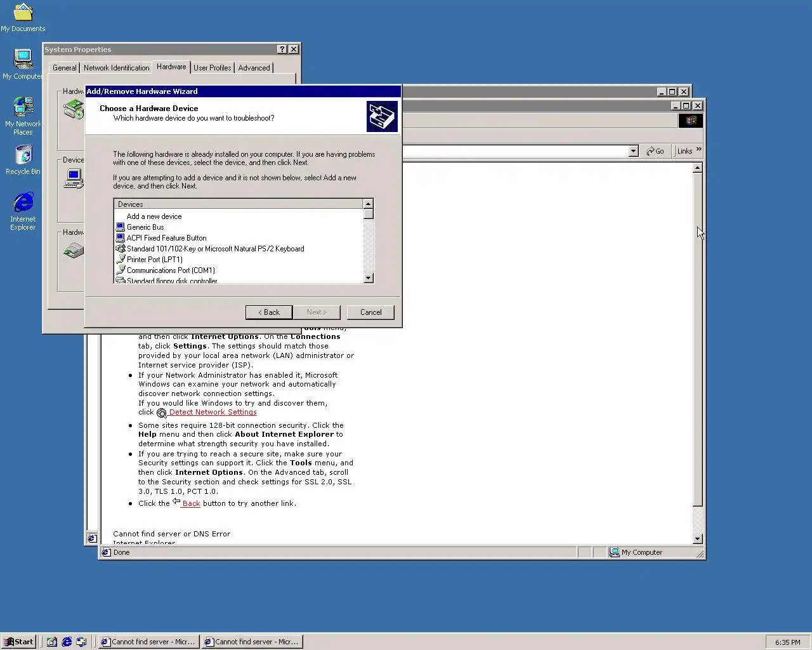Select 'Add a new device' list entry

pyautogui.click(x=154, y=216)
